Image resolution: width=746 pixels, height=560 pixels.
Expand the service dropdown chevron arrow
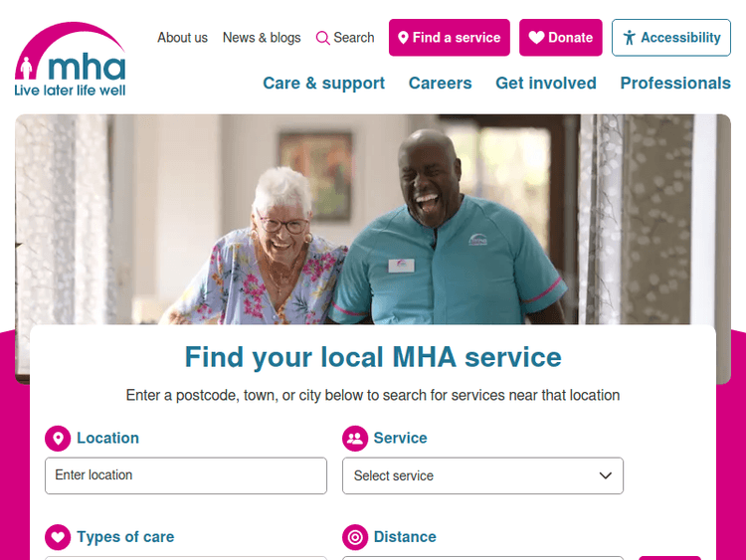pos(605,475)
